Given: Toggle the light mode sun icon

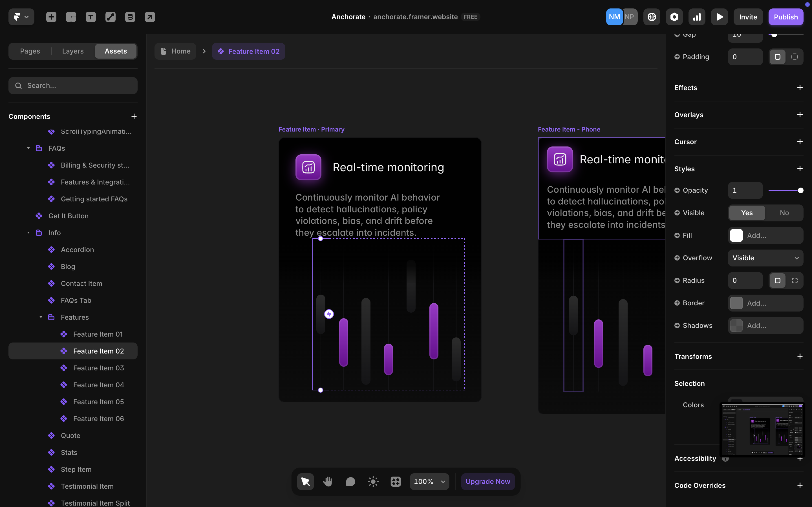Looking at the screenshot, I should pos(373,482).
